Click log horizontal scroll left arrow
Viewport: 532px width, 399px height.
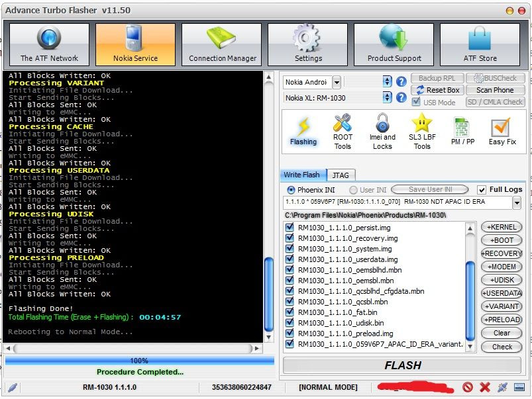coord(9,348)
